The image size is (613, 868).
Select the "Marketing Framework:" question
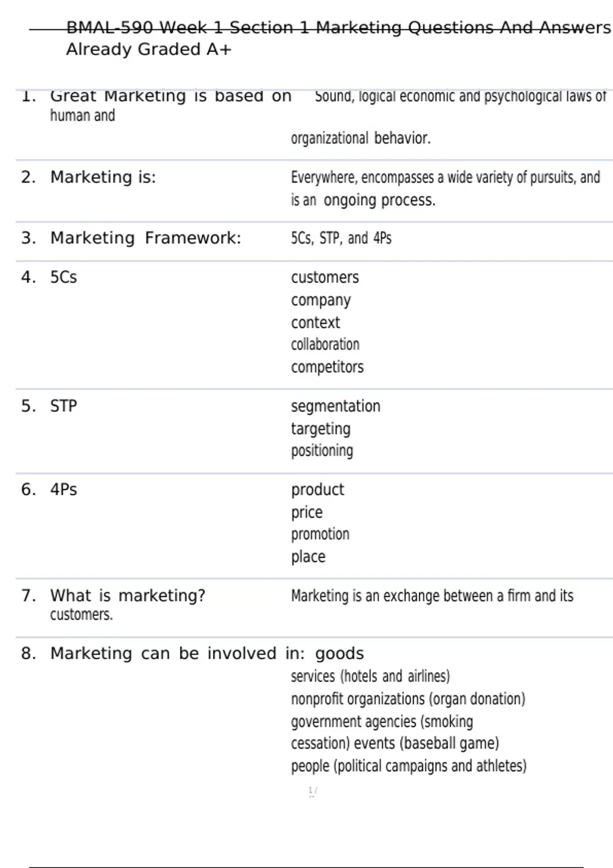coord(145,238)
